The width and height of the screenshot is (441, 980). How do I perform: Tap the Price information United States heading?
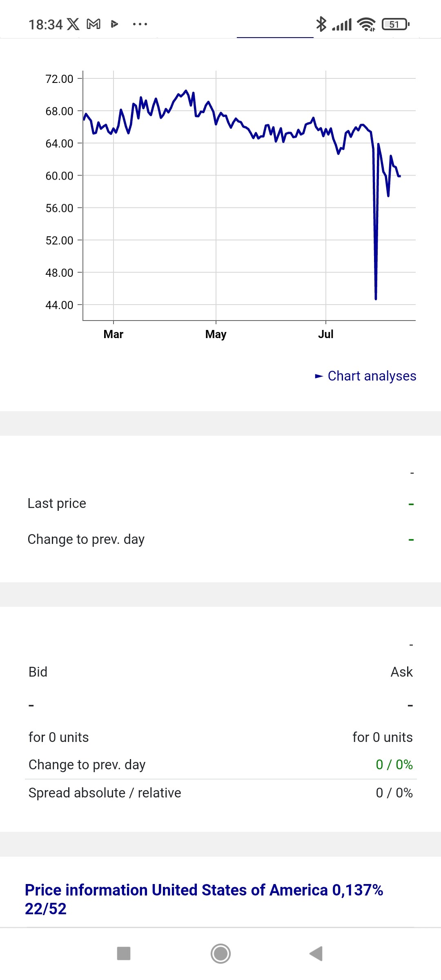tap(204, 899)
